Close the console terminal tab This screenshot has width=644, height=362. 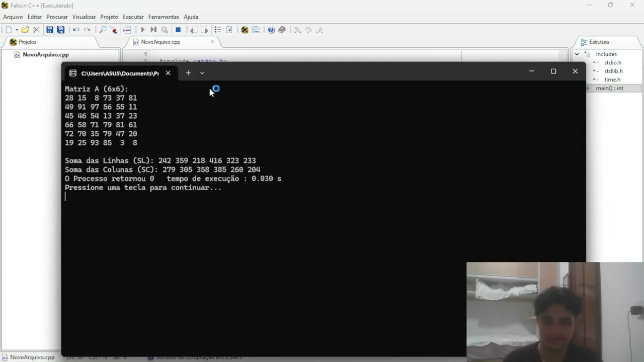(168, 73)
